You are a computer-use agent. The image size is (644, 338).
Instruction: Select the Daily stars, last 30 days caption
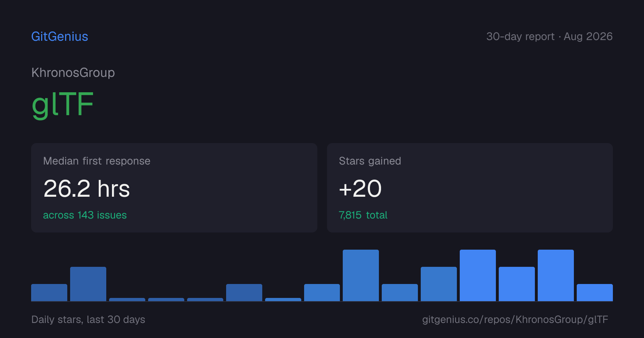pyautogui.click(x=88, y=319)
